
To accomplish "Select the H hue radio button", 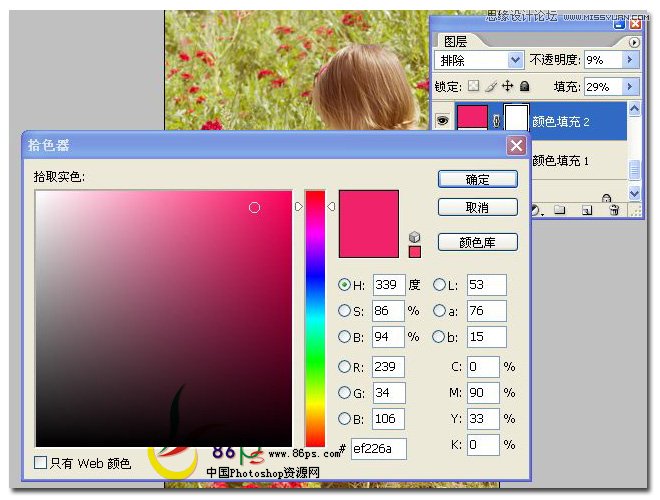I will pos(344,285).
